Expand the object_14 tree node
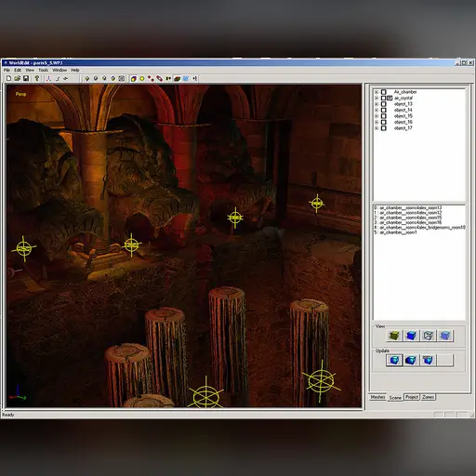Viewport: 476px width, 476px height. point(377,110)
